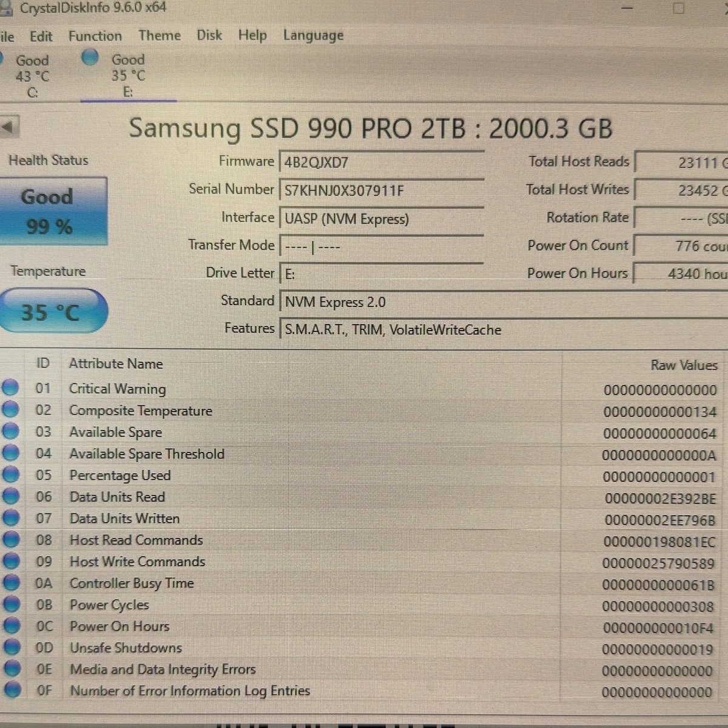Screen dimensions: 728x728
Task: Click the Total Host Writes label
Action: click(578, 189)
